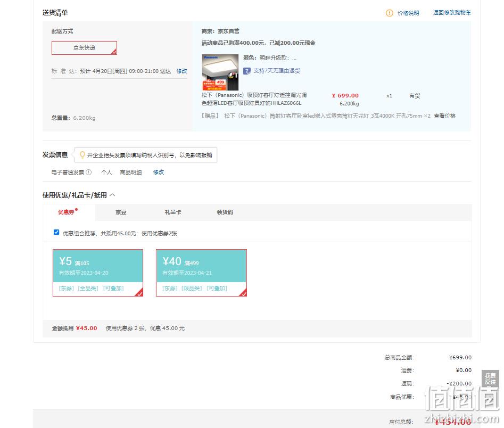Click the 活动商品已购满400.00元 promotion text
The image size is (504, 428).
(258, 43)
